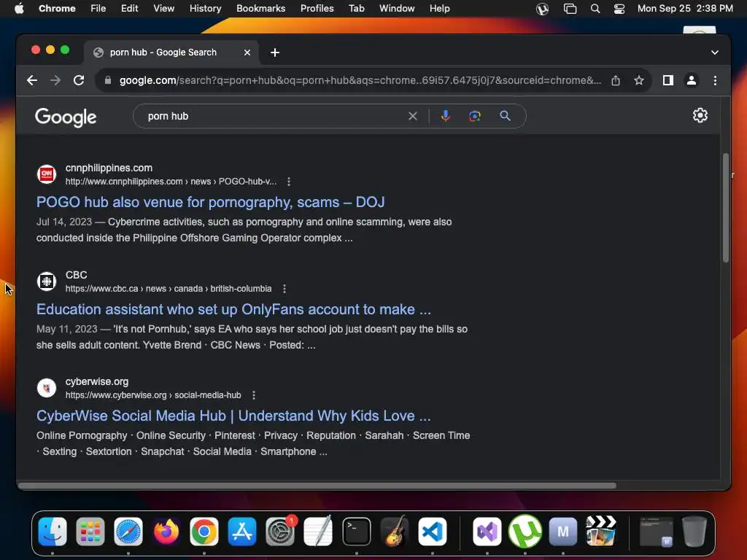The width and height of the screenshot is (747, 560).
Task: Open more options for CBC result
Action: pos(285,289)
